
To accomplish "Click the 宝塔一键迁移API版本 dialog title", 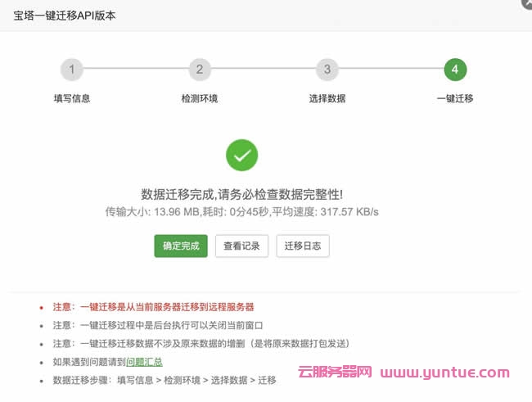I will 70,16.
